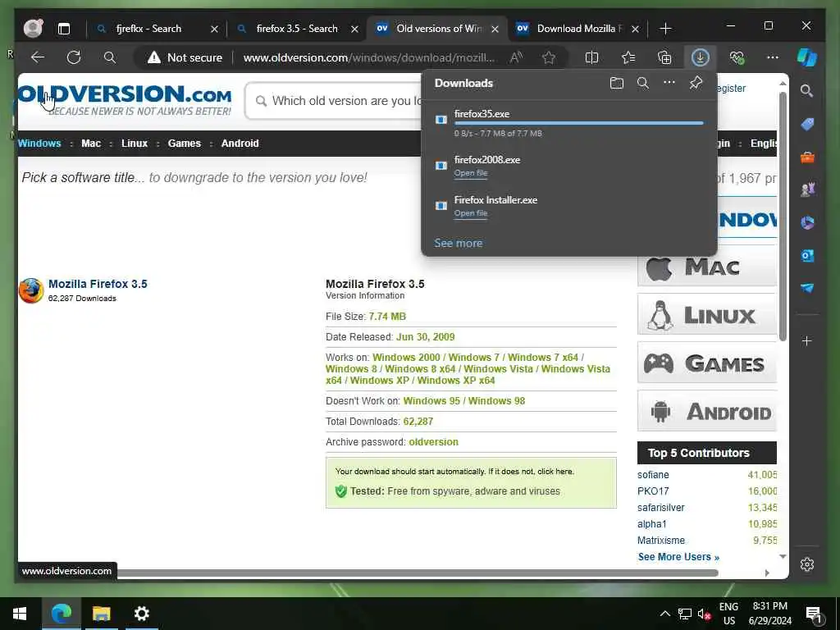Open the notification center icon
840x630 pixels.
tap(815, 614)
